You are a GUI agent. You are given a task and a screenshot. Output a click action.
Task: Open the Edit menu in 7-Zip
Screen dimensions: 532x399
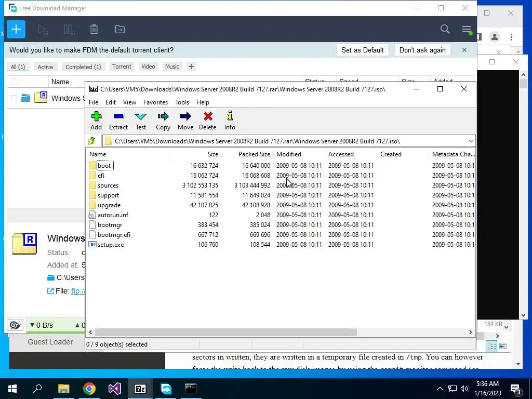111,102
